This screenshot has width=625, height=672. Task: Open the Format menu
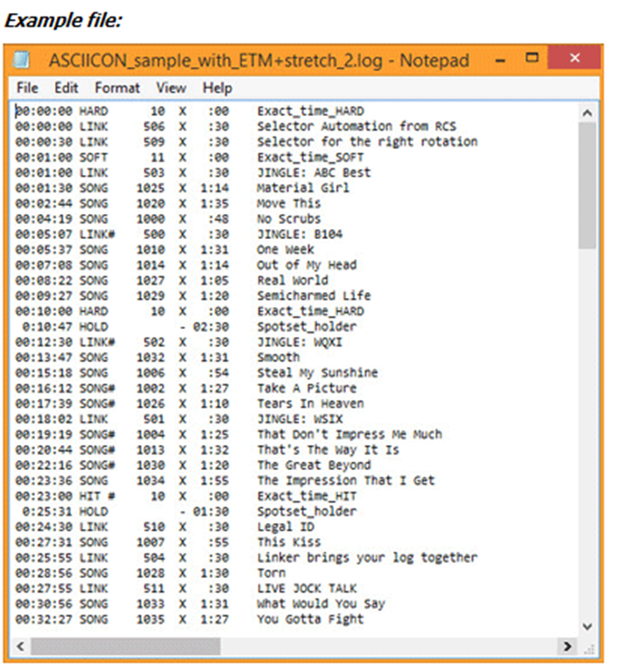(117, 88)
